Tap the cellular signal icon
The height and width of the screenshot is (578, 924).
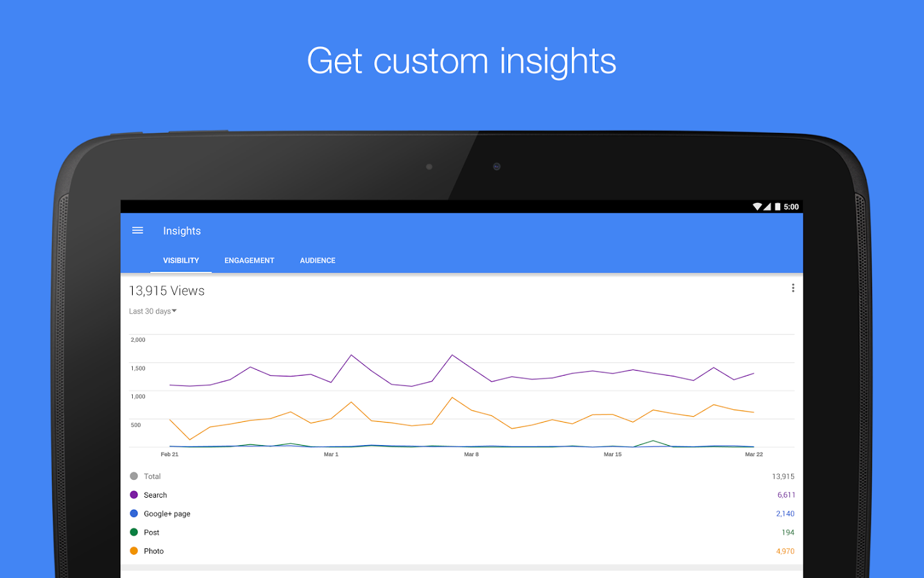(x=767, y=207)
